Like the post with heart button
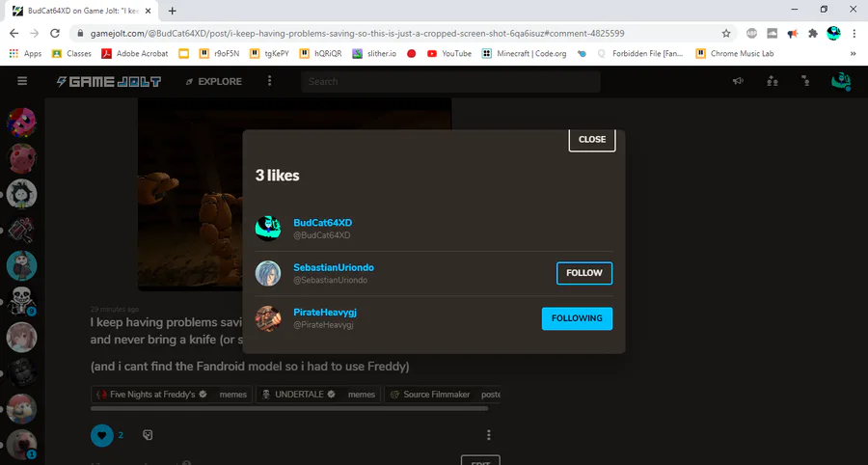This screenshot has height=465, width=868. [x=102, y=435]
